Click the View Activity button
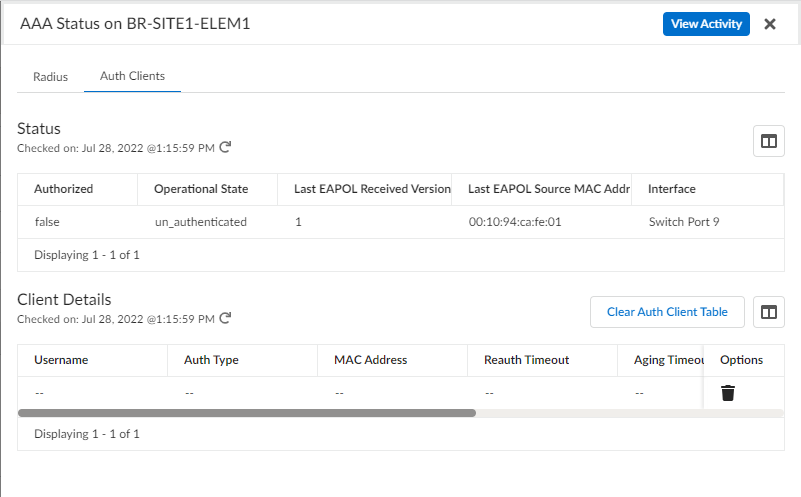 click(x=705, y=24)
